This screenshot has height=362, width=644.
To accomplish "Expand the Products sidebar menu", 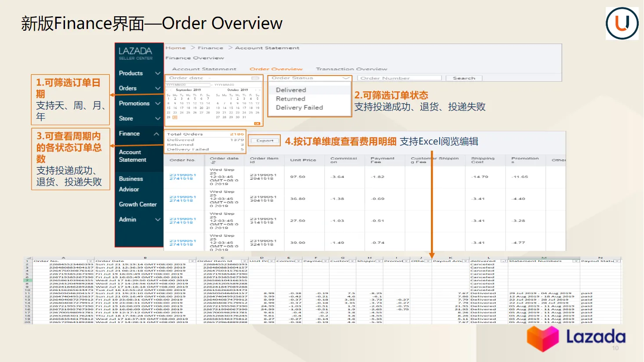I will point(157,73).
